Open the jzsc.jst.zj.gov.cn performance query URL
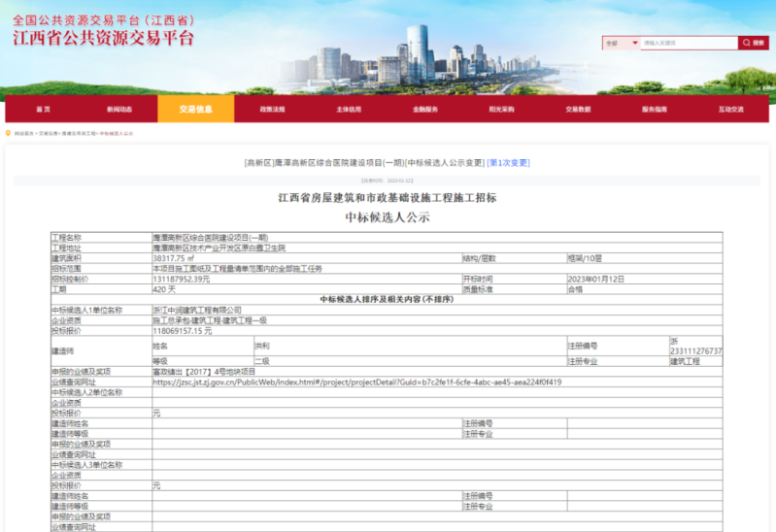Viewport: 776px width, 532px height. point(356,382)
